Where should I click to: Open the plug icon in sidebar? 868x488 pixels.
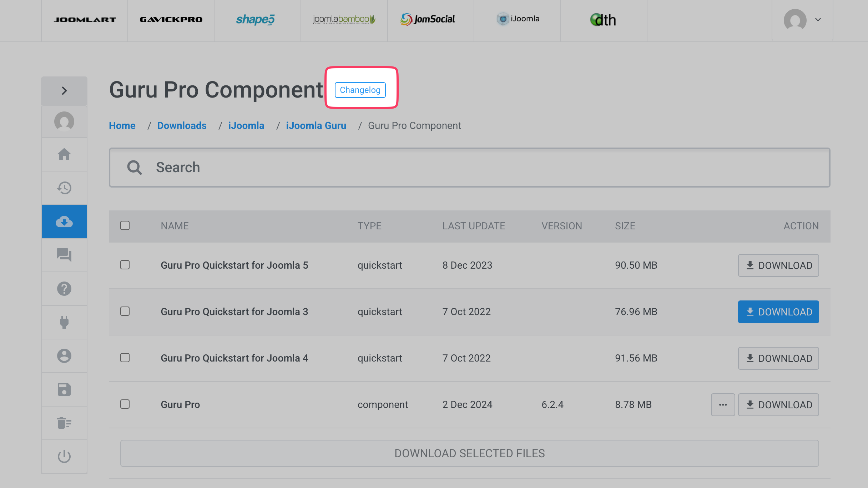(64, 322)
